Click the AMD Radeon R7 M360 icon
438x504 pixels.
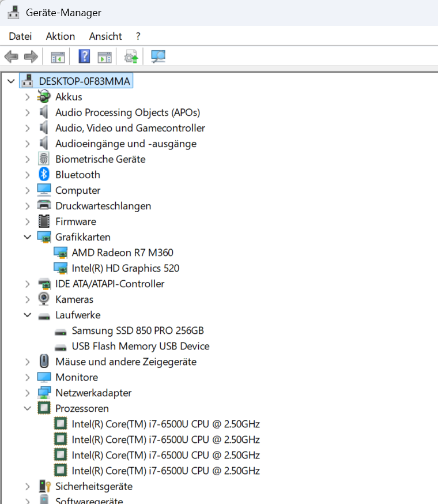61,253
